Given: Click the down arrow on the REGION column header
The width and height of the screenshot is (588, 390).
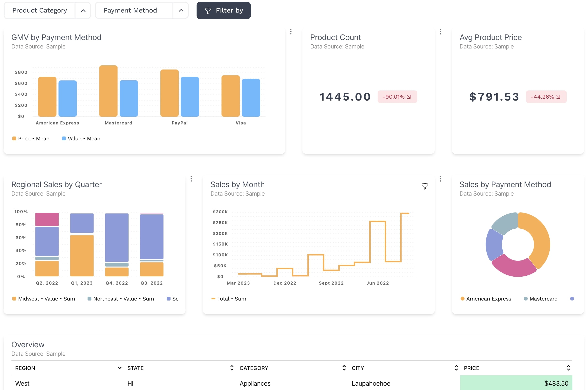Looking at the screenshot, I should click(120, 368).
